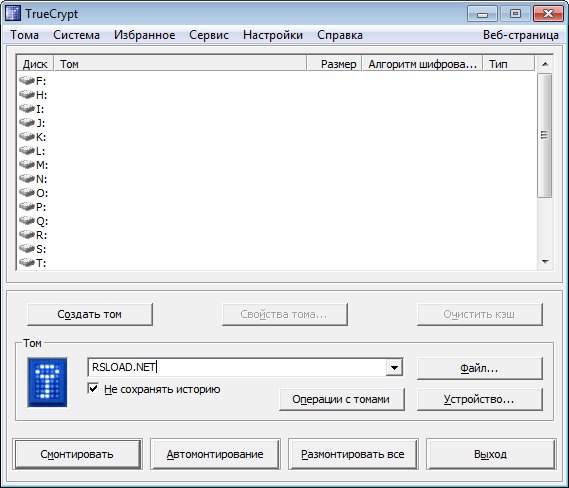Click the Алгоритм шифрова... column header
Screen dimensions: 569x488
423,64
